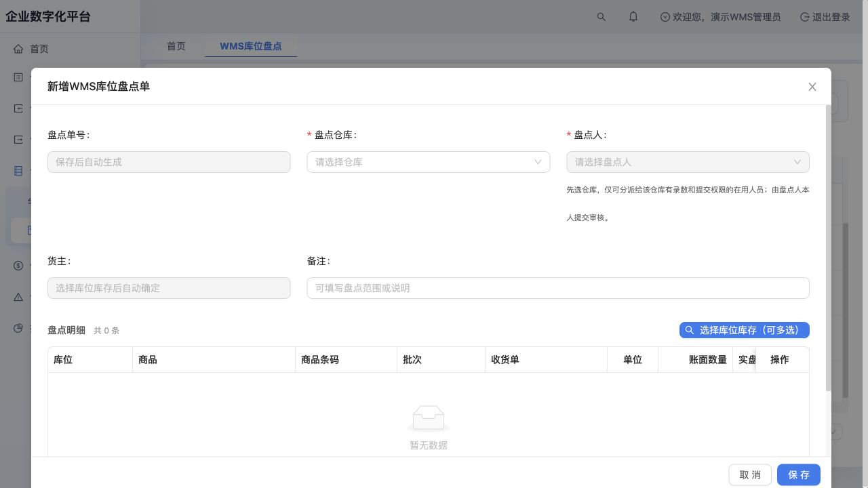Click the dollar coin icon in the sidebar
Image resolution: width=868 pixels, height=488 pixels.
coord(18,265)
